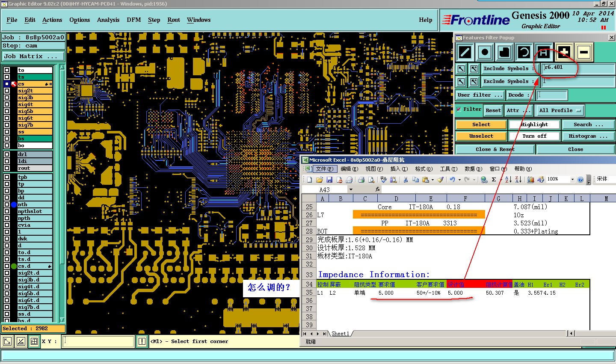
Task: Toggle checkbox for layer to.d
Action: tap(7, 252)
